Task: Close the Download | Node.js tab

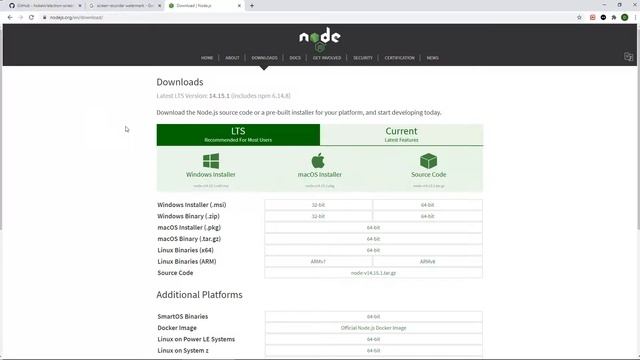Action: [x=239, y=6]
